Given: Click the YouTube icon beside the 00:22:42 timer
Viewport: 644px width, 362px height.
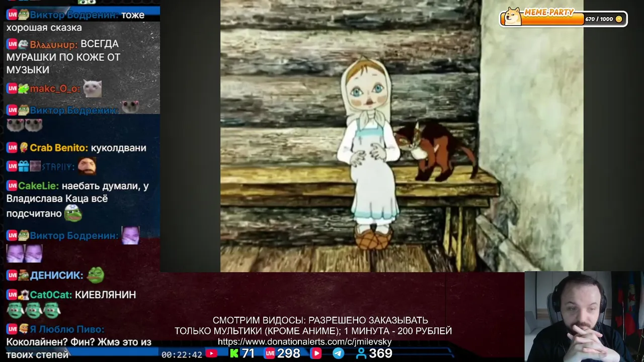Looking at the screenshot, I should coord(212,354).
